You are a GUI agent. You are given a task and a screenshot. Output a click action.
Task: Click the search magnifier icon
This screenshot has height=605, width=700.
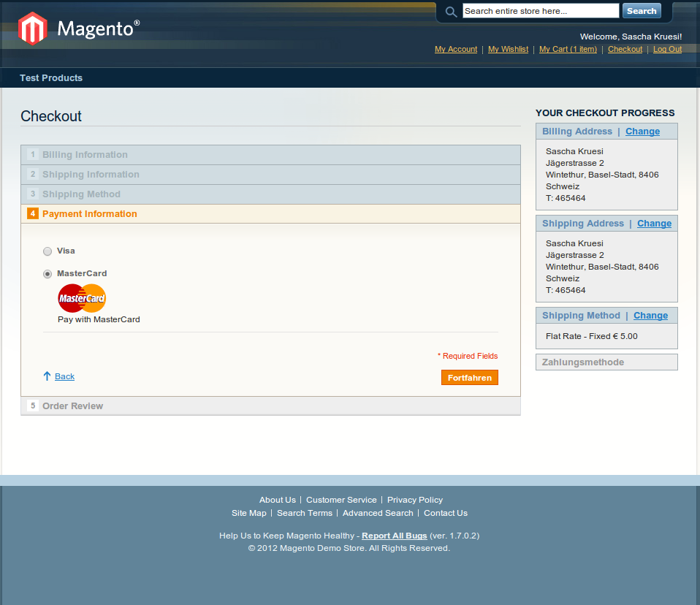click(451, 12)
